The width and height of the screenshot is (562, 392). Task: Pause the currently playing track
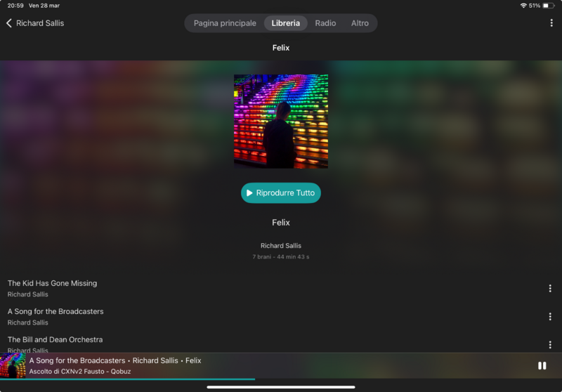pos(542,365)
